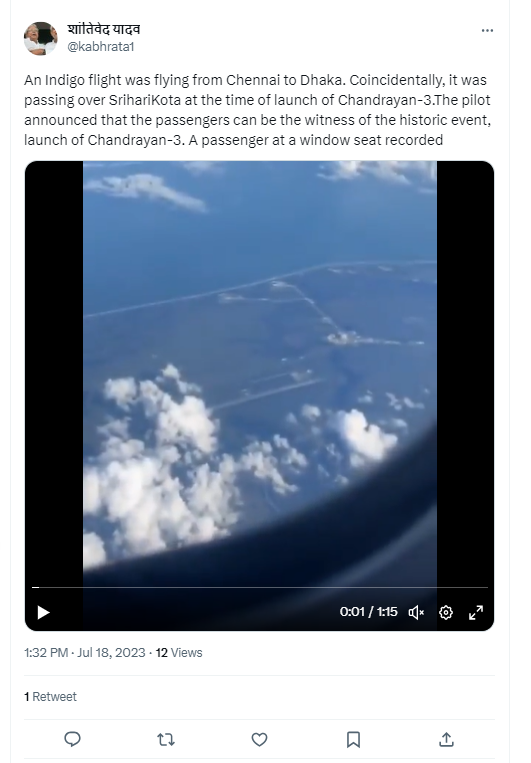Click the शांतिवेद यादव display name

tap(104, 30)
